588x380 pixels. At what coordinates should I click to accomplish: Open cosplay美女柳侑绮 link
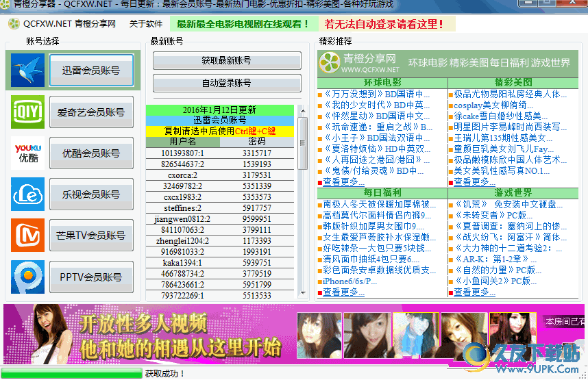tap(495, 105)
